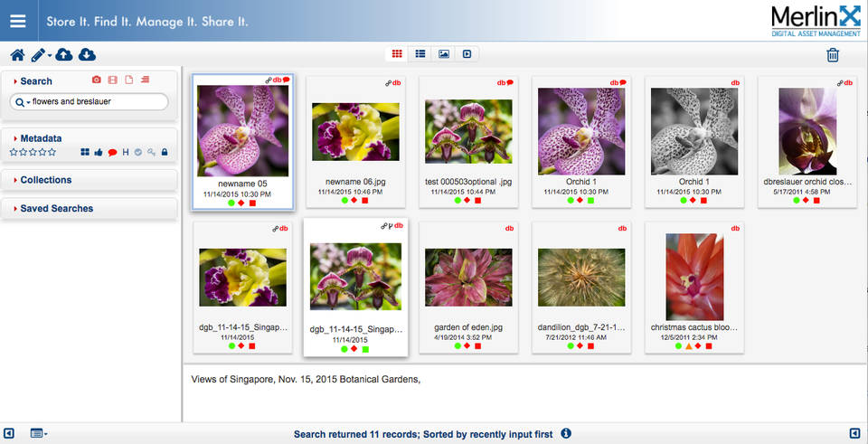868x444 pixels.
Task: Click the cloud download icon
Action: coord(87,55)
